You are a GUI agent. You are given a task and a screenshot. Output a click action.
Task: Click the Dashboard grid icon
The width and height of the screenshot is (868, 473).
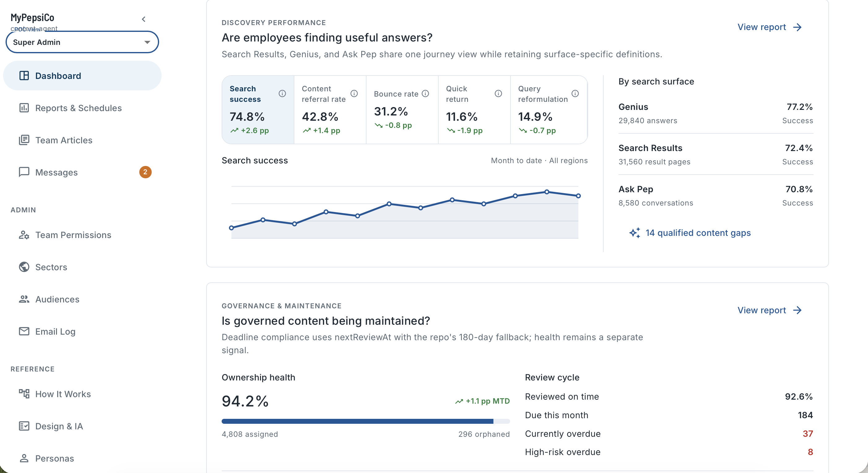24,76
